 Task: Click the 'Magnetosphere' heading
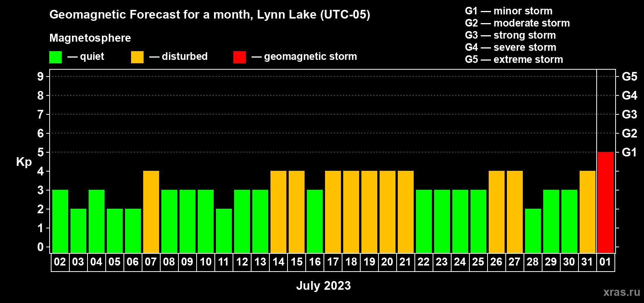[x=90, y=38]
